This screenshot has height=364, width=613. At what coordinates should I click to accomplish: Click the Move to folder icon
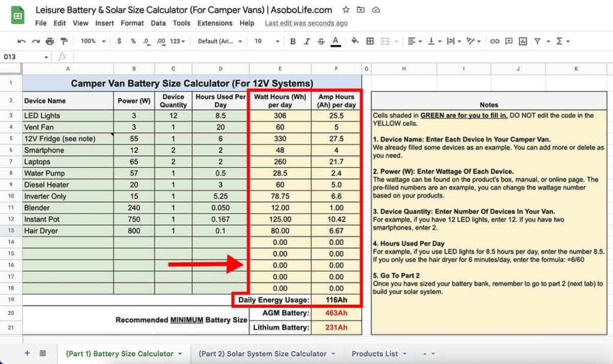pyautogui.click(x=361, y=10)
